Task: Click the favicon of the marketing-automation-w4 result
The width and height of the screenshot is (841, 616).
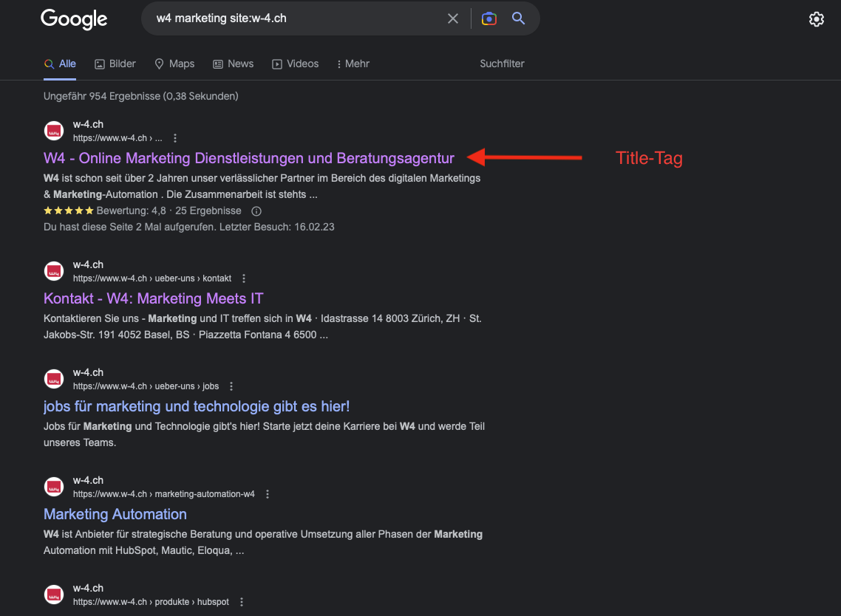Action: pos(54,487)
